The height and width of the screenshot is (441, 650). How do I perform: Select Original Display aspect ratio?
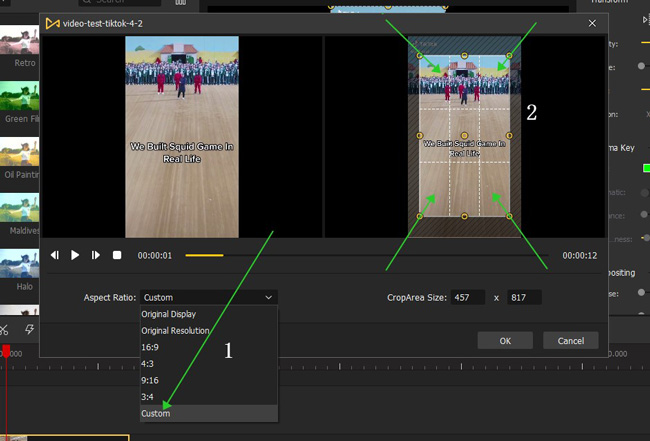click(209, 314)
